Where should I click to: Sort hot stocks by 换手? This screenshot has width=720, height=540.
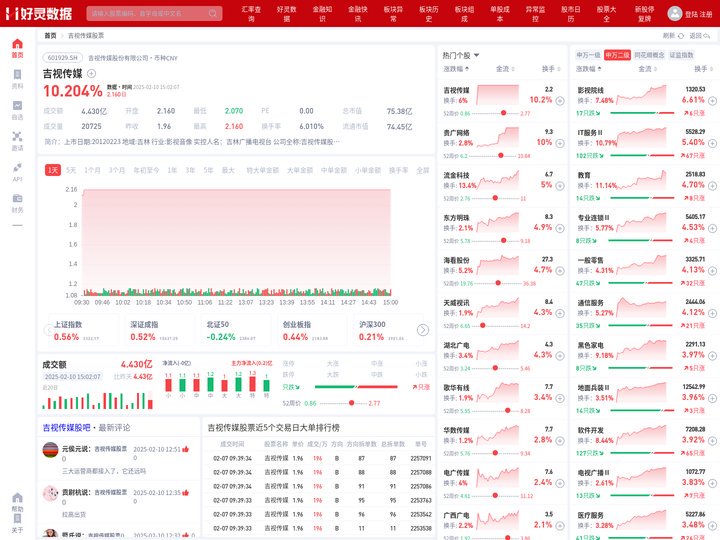click(551, 69)
